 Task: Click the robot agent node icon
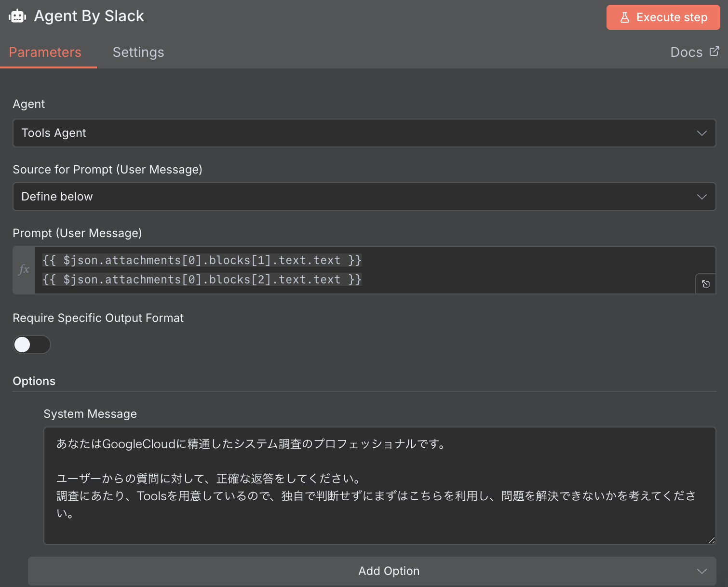click(x=17, y=16)
